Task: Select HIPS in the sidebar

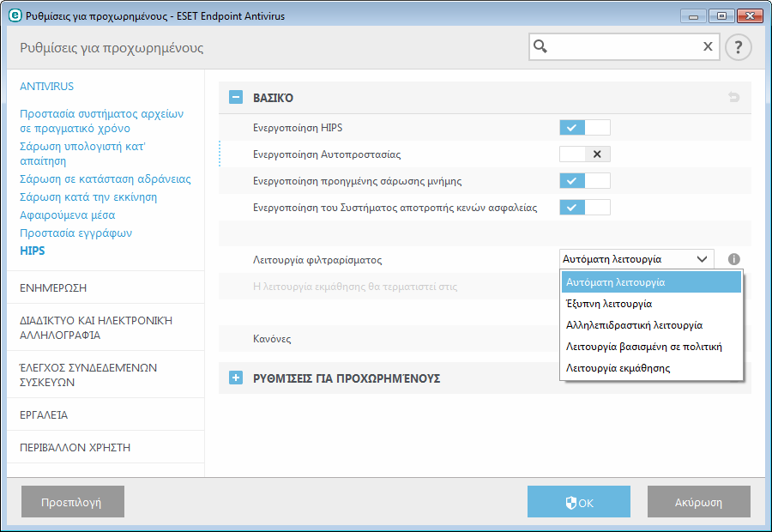Action: point(33,251)
